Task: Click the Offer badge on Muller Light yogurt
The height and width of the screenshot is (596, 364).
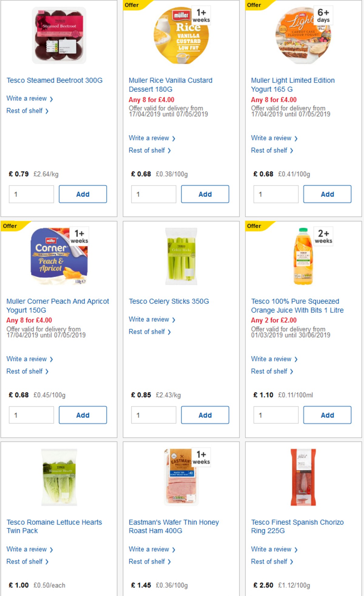Action: click(x=254, y=5)
